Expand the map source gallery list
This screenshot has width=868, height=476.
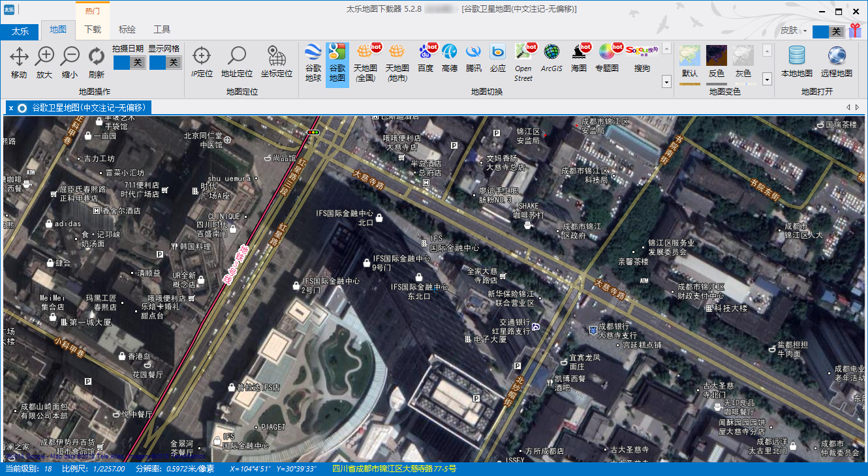click(666, 82)
